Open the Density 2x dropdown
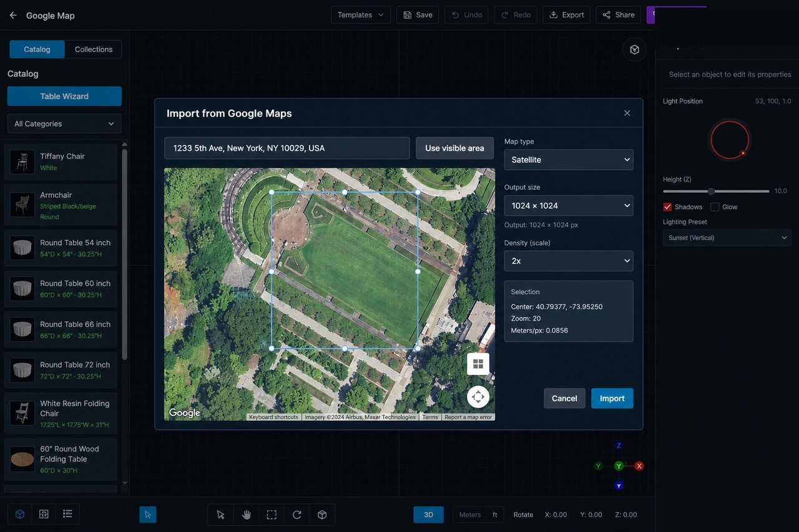799x532 pixels. coord(569,261)
